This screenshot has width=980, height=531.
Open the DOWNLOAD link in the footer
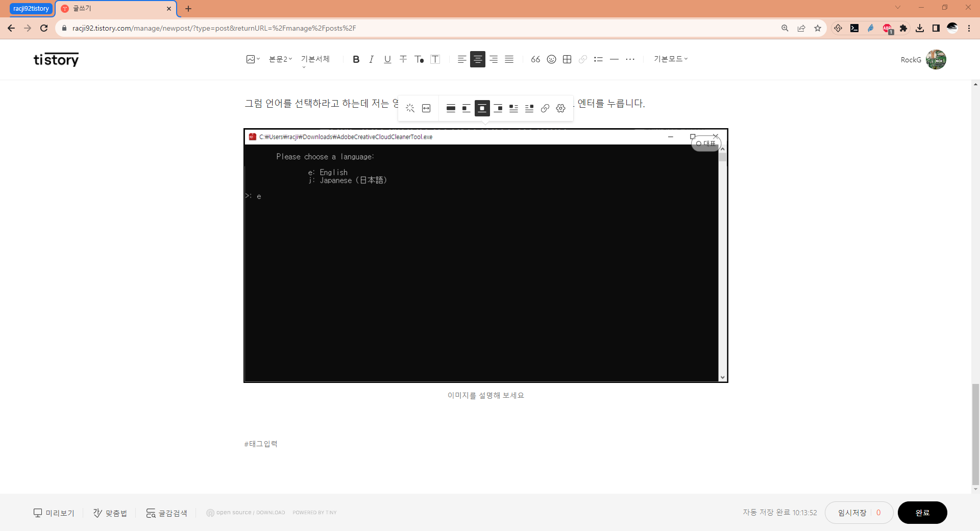click(271, 512)
